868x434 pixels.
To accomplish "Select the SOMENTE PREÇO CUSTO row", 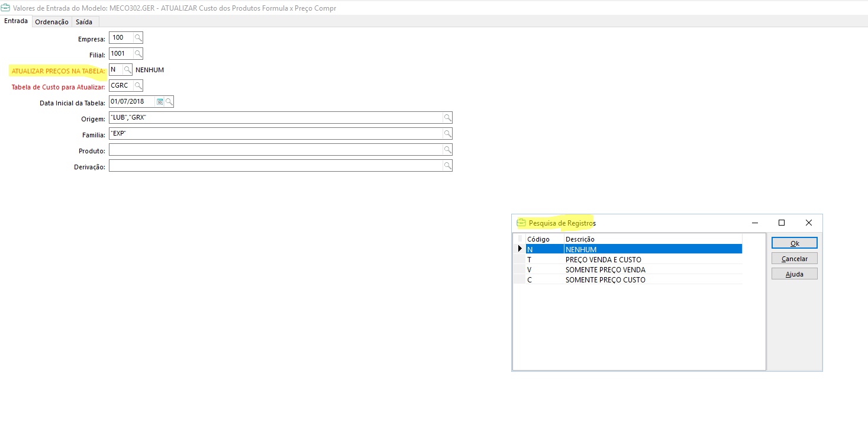I will click(634, 279).
